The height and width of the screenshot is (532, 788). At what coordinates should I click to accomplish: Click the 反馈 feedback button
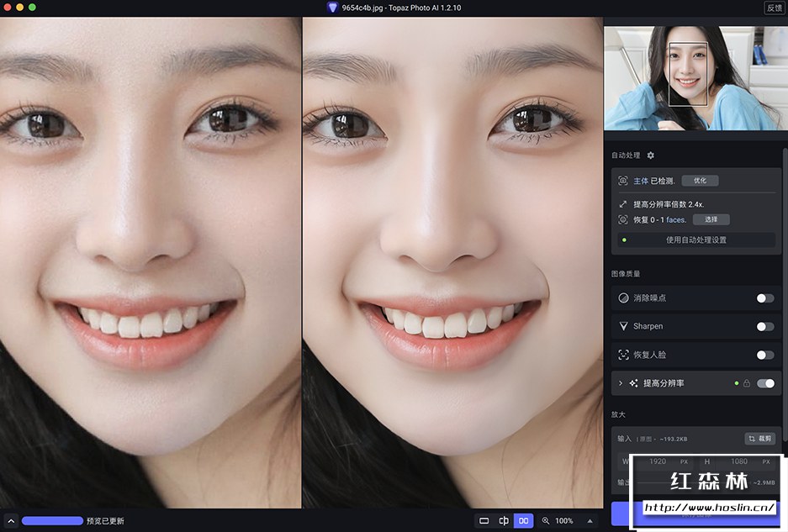(x=775, y=8)
